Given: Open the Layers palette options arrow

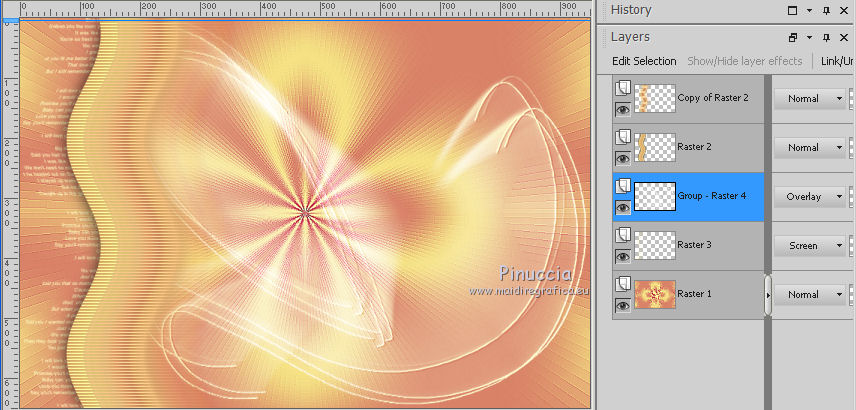Looking at the screenshot, I should pyautogui.click(x=810, y=38).
